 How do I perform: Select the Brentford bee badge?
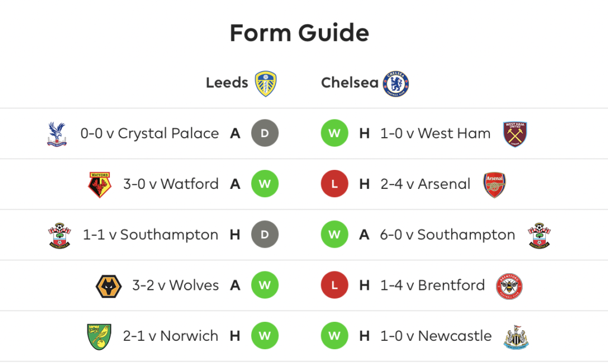click(x=509, y=286)
